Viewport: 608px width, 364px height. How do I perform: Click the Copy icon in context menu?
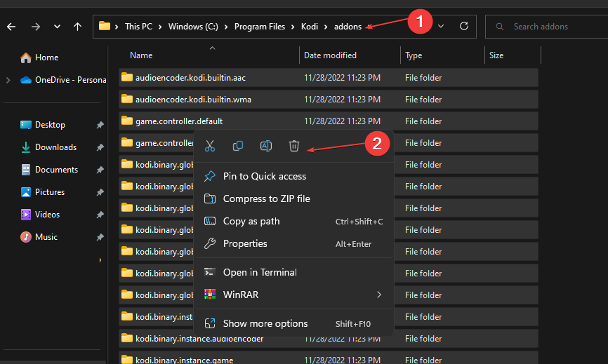(238, 146)
